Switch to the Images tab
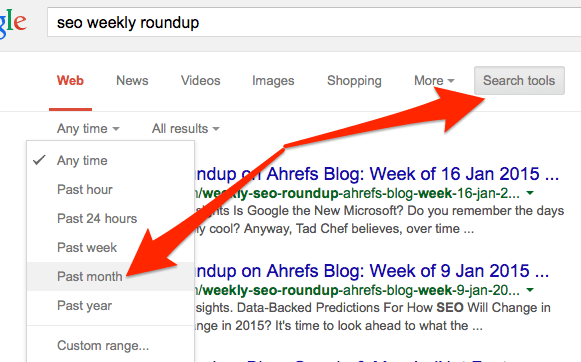The image size is (581, 362). coord(273,80)
